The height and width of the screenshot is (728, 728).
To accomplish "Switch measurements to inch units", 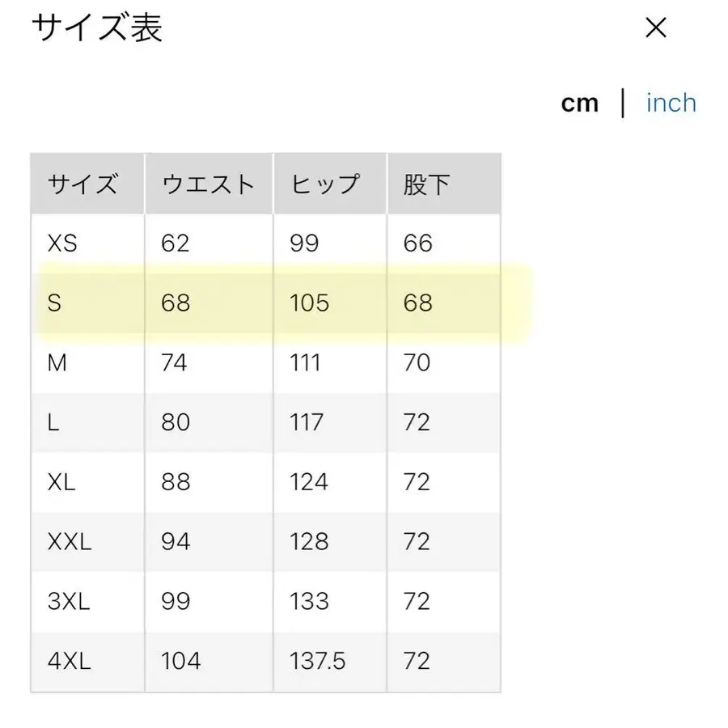I will click(x=671, y=103).
